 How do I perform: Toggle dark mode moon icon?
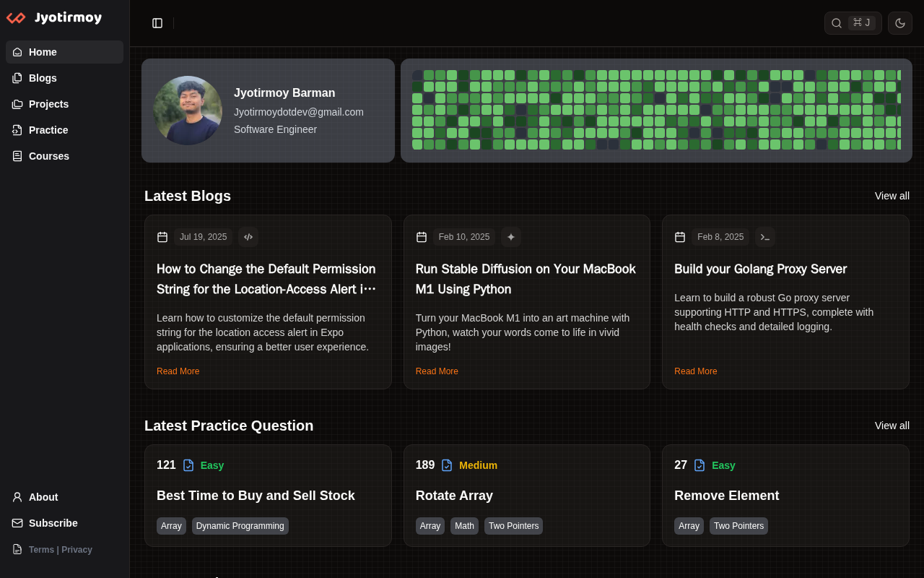point(900,23)
